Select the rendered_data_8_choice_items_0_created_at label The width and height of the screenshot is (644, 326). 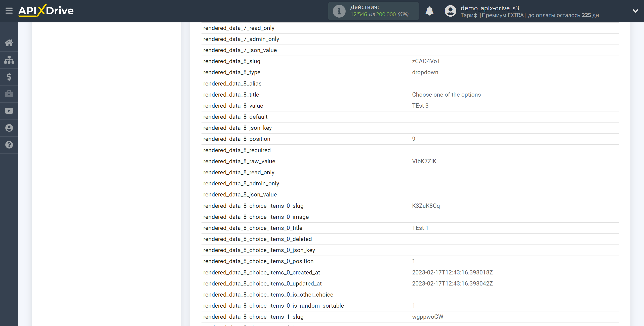tap(262, 272)
